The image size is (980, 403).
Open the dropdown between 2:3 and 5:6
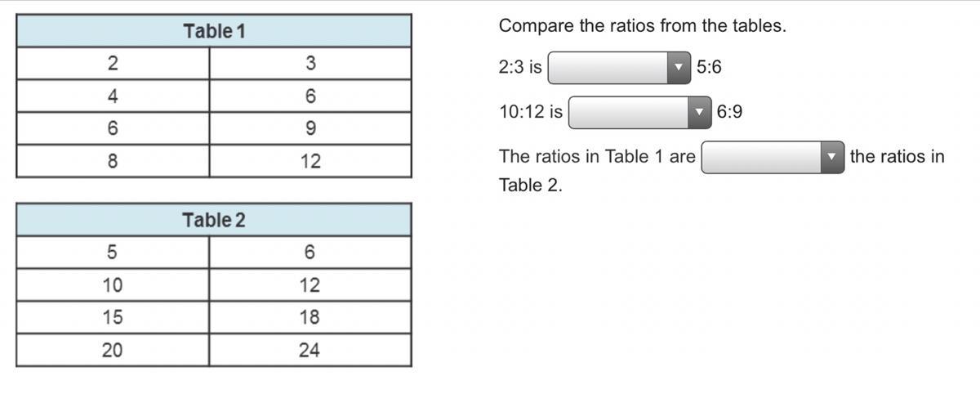pyautogui.click(x=608, y=68)
